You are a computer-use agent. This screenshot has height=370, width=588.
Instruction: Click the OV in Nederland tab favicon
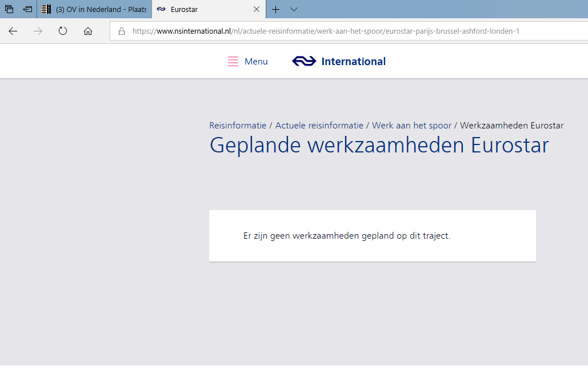click(46, 9)
